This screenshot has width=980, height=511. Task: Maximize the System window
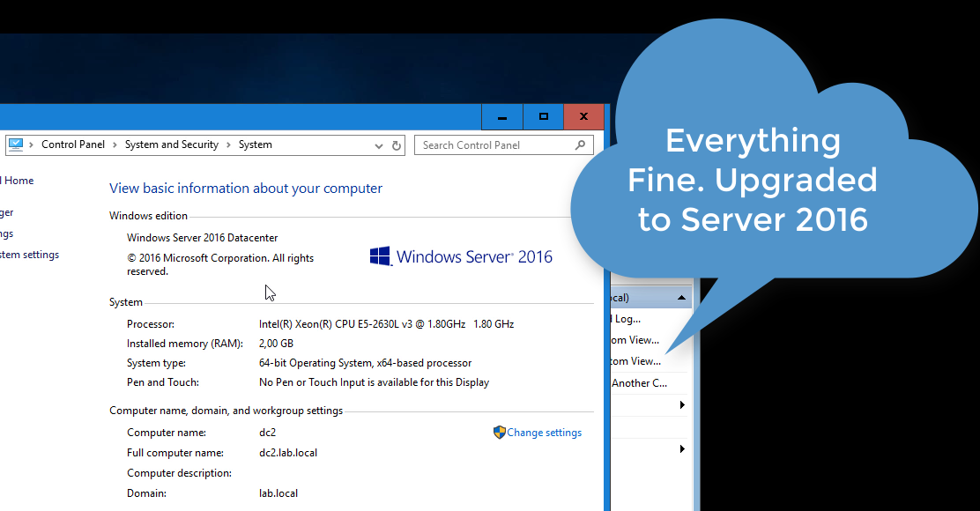click(543, 117)
